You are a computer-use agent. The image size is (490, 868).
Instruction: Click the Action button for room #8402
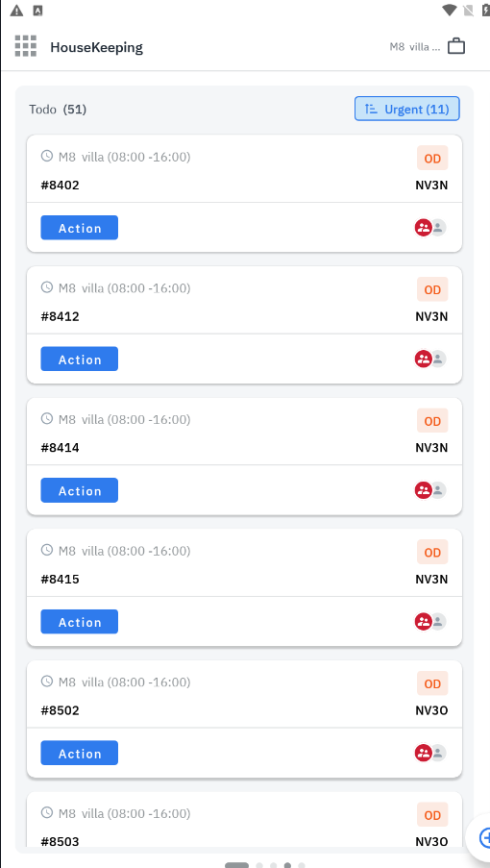(x=79, y=228)
